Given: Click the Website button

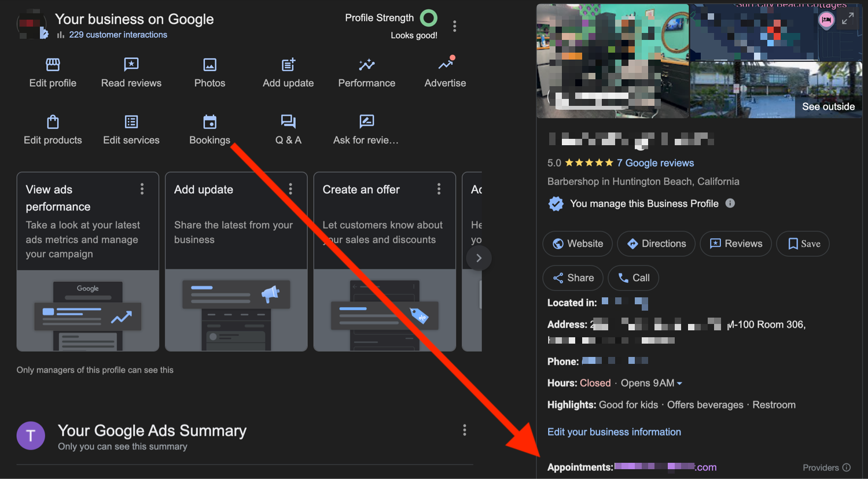Looking at the screenshot, I should click(x=578, y=244).
